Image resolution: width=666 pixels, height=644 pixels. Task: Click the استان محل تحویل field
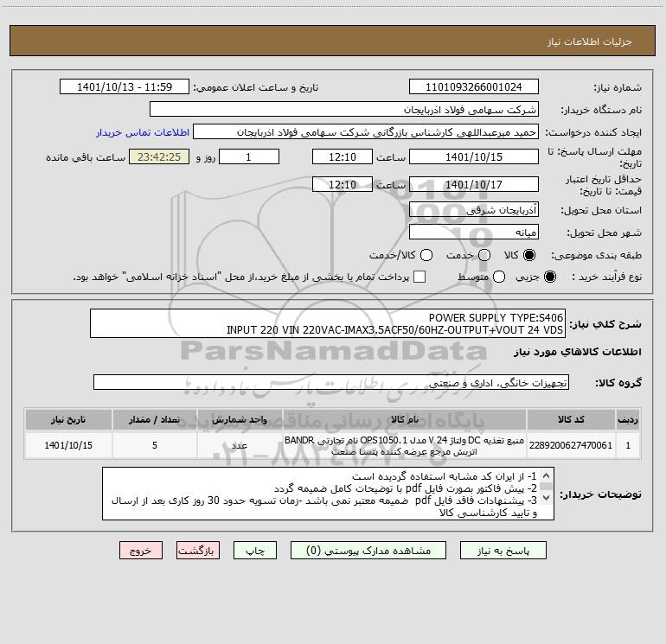pyautogui.click(x=474, y=210)
